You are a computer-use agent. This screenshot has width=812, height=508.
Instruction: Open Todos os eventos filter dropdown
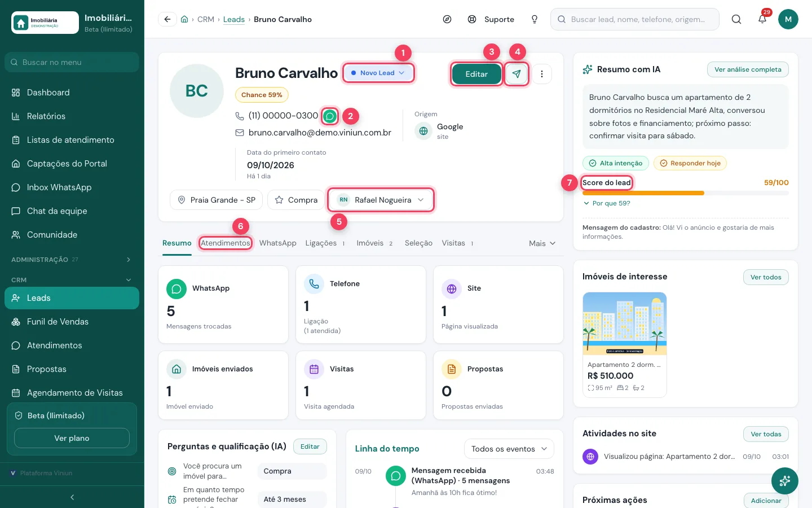509,449
